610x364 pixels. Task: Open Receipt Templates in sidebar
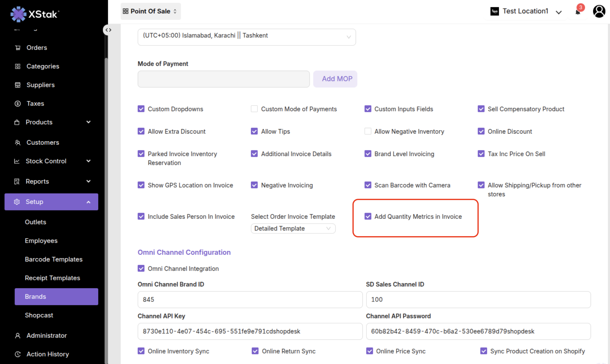pyautogui.click(x=52, y=278)
